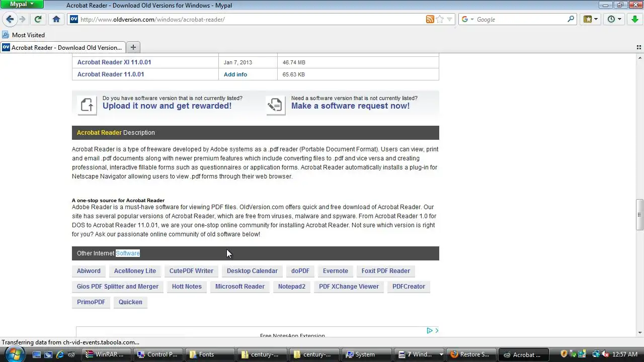The width and height of the screenshot is (644, 362).
Task: Open the PDFCreator software tag
Action: (409, 287)
